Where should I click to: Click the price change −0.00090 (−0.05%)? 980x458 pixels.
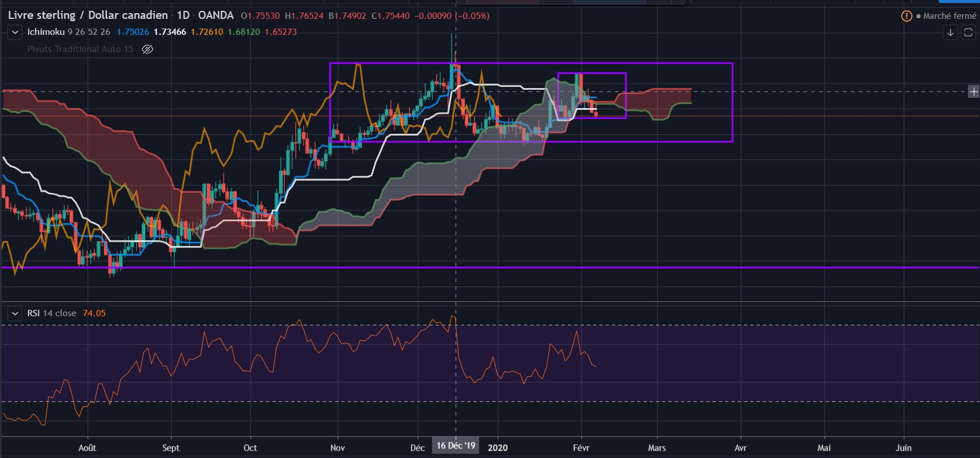[x=452, y=16]
